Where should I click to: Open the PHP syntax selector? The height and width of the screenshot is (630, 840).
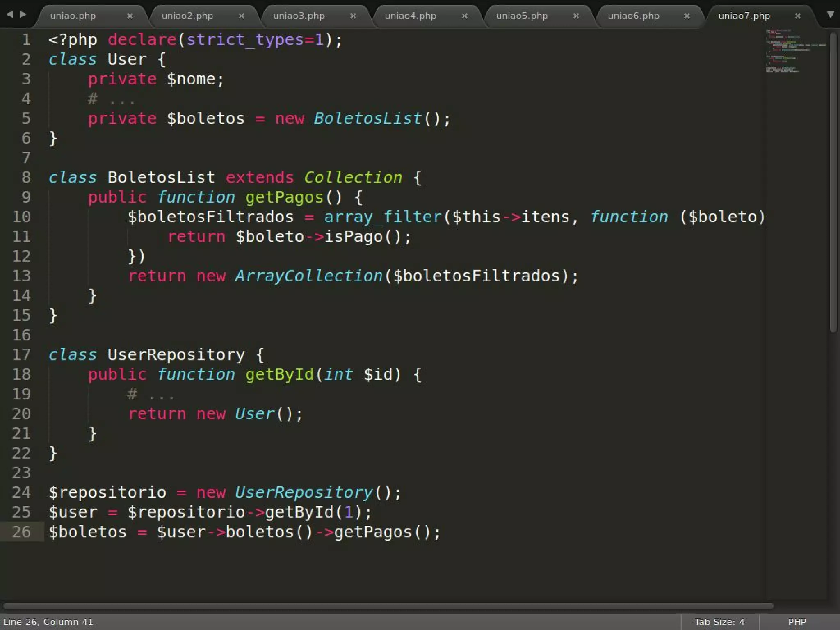pos(797,622)
